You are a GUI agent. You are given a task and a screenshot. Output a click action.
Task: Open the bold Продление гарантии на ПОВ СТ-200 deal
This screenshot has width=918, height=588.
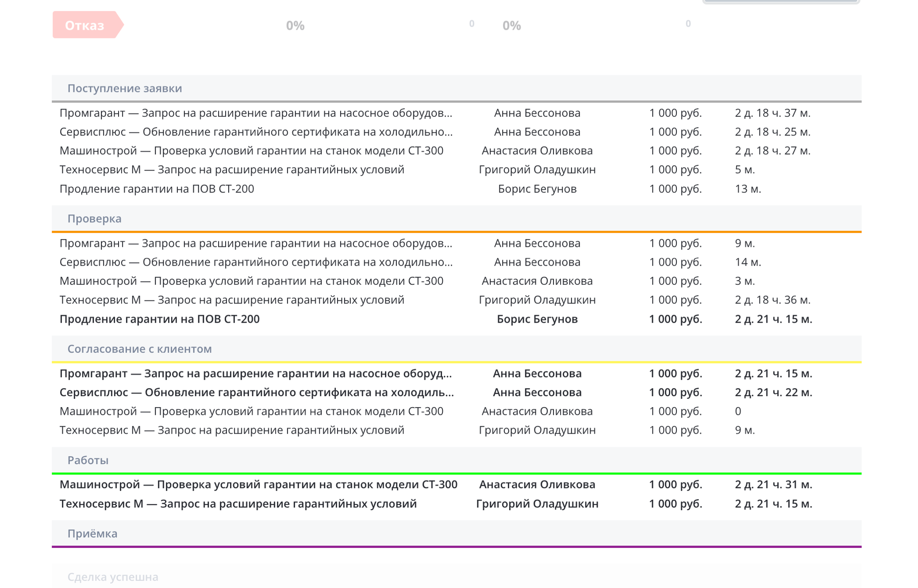(x=159, y=319)
